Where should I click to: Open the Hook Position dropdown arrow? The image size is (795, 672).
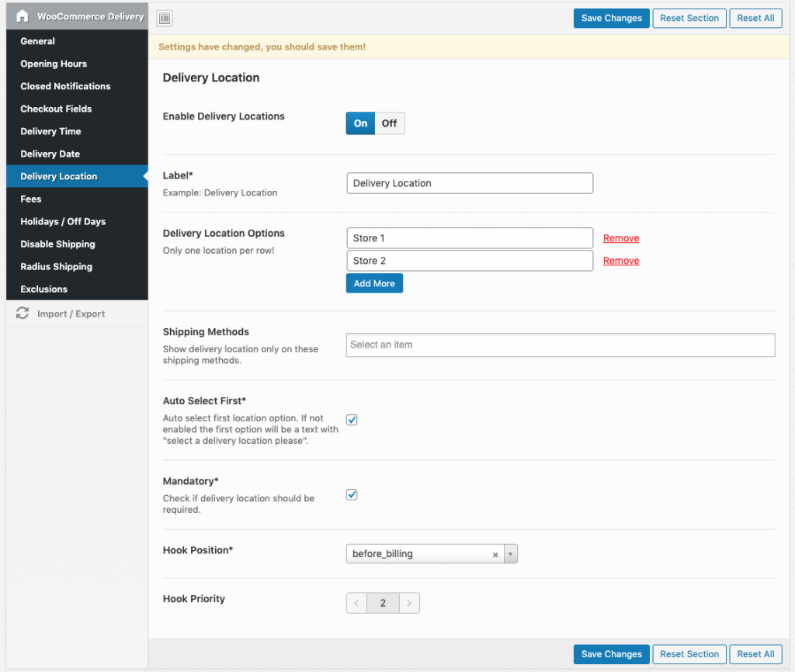point(511,554)
